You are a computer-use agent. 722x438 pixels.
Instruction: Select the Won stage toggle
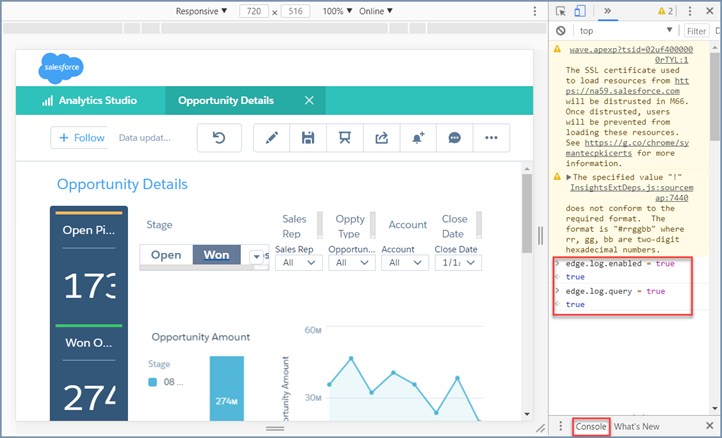coord(216,255)
